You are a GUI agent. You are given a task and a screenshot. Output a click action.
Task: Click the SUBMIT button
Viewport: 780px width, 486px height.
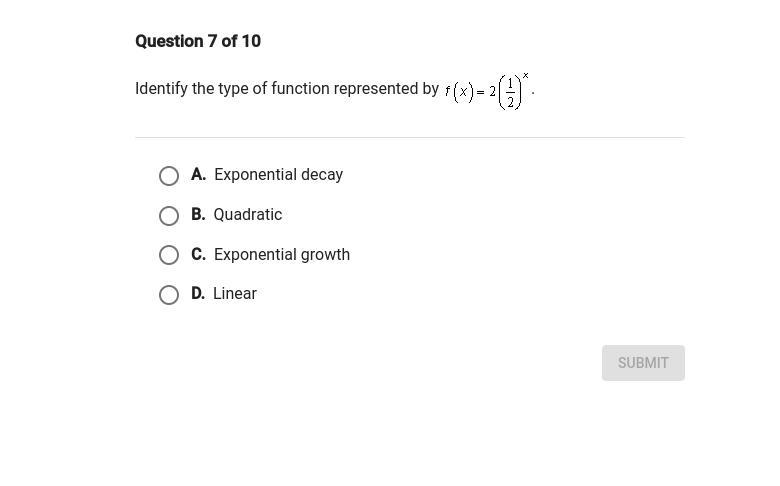643,363
